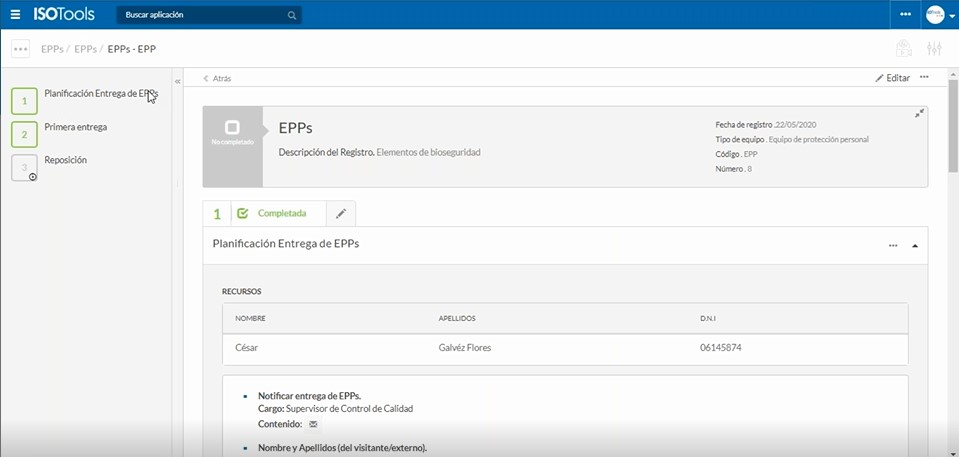Viewport: 959px width, 457px height.
Task: Click the Buscar aplicación search field
Action: pos(200,15)
